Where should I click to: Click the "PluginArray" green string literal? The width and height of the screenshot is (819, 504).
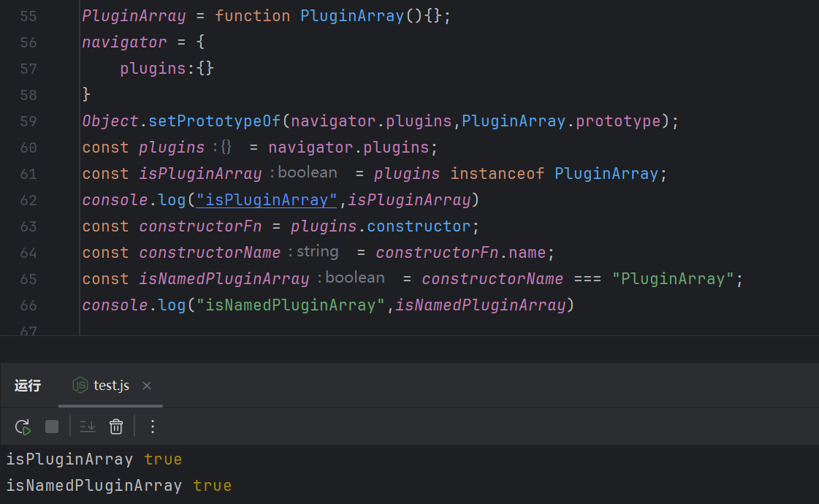point(672,279)
